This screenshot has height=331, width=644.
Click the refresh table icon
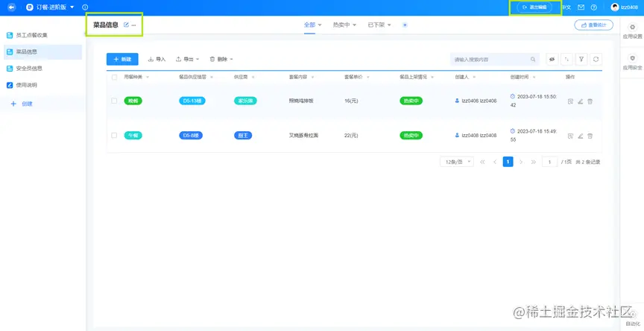click(x=596, y=60)
